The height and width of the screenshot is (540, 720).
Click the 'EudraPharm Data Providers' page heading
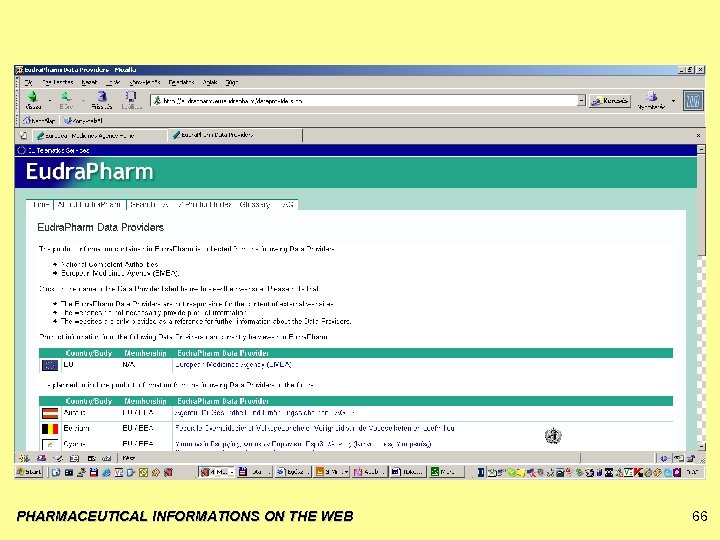click(101, 227)
